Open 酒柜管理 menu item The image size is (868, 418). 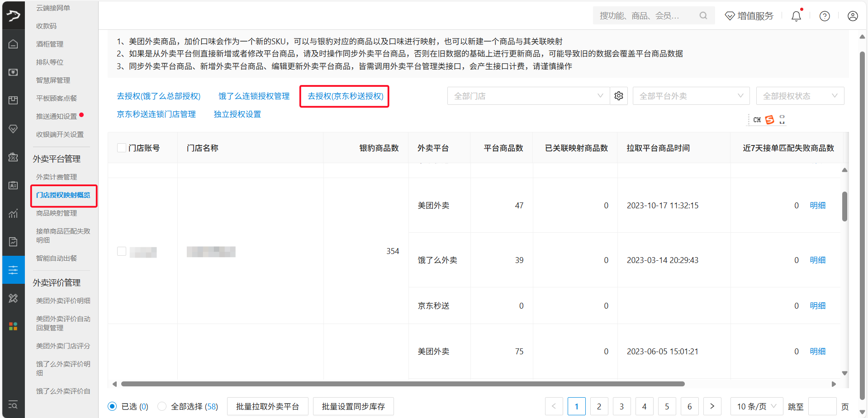[50, 44]
